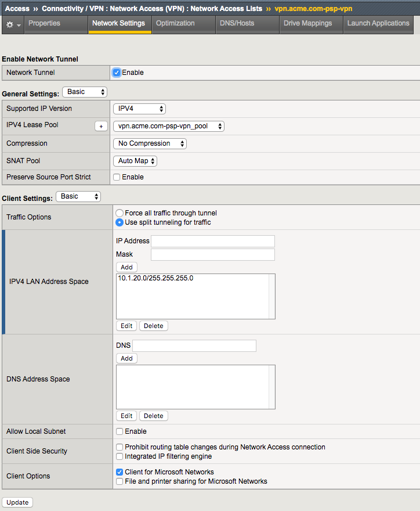Click Delete below the LAN address list
This screenshot has width=420, height=511.
154,326
